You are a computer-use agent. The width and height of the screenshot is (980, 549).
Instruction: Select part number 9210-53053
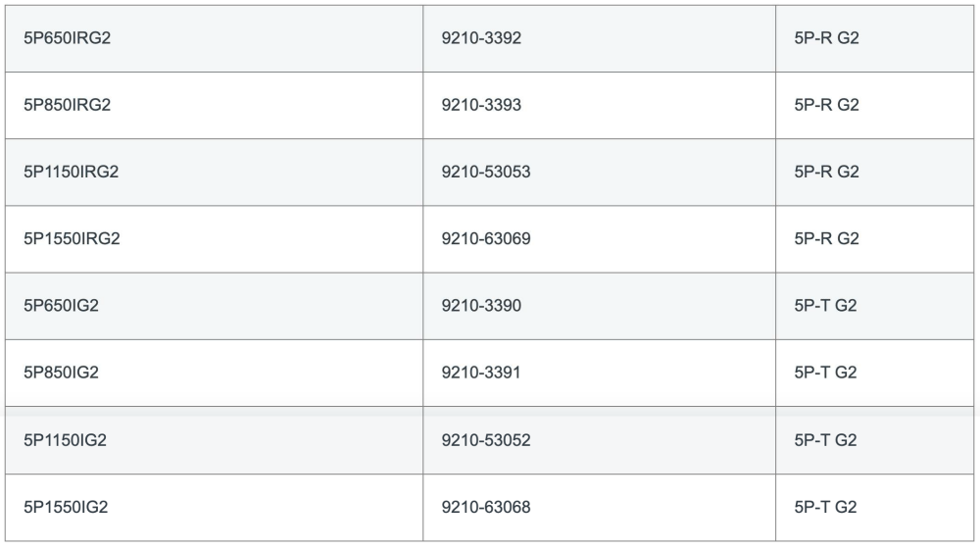[x=486, y=172]
